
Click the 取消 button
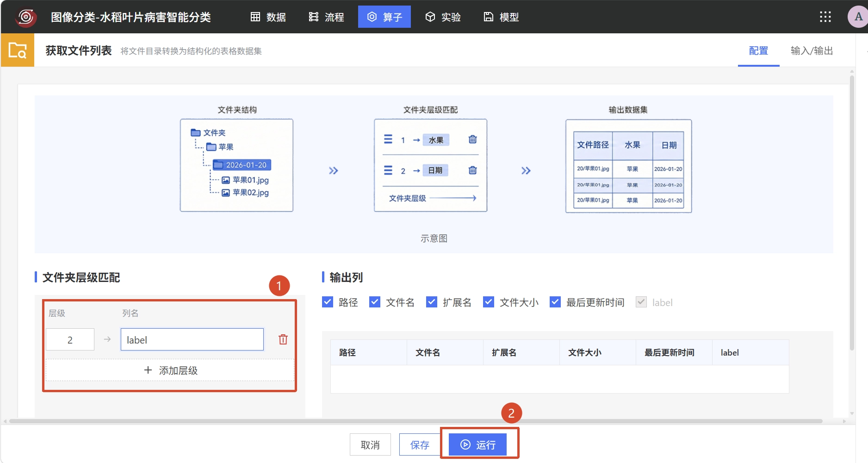point(370,445)
